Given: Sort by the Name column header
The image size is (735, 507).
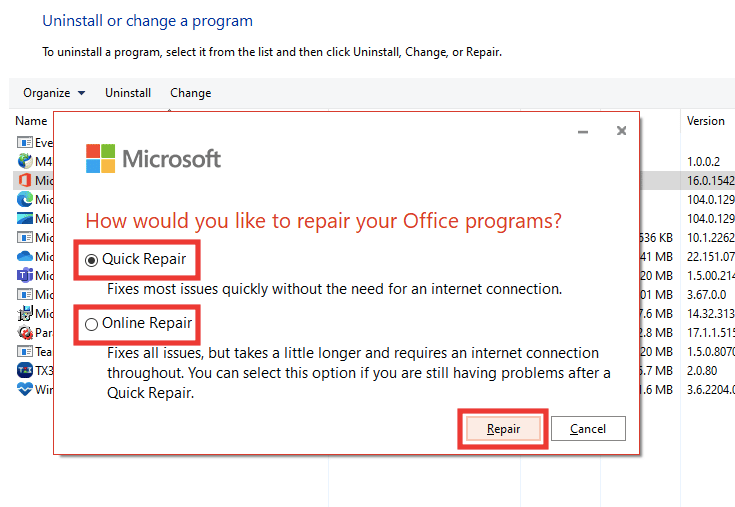Looking at the screenshot, I should (31, 121).
